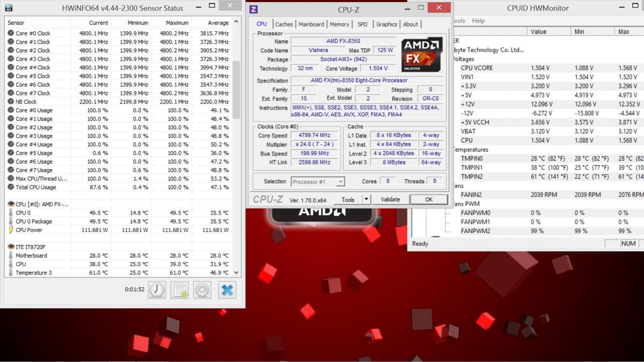
Task: Click the Validate button in CPU-Z
Action: click(x=390, y=199)
